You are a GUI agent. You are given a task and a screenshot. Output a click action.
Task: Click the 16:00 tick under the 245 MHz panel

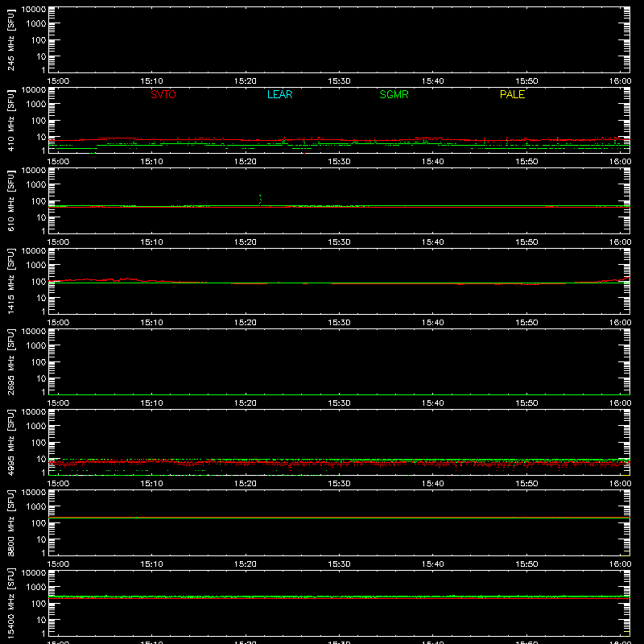(620, 81)
